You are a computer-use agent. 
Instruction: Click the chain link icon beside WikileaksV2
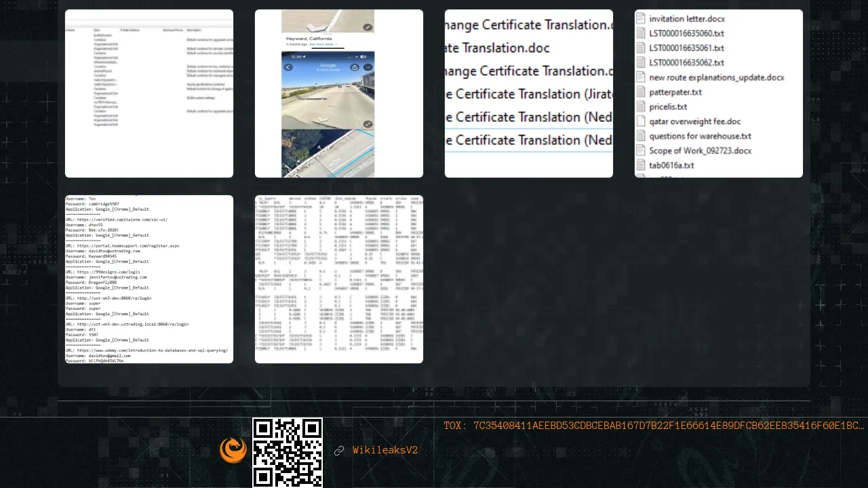pyautogui.click(x=339, y=451)
